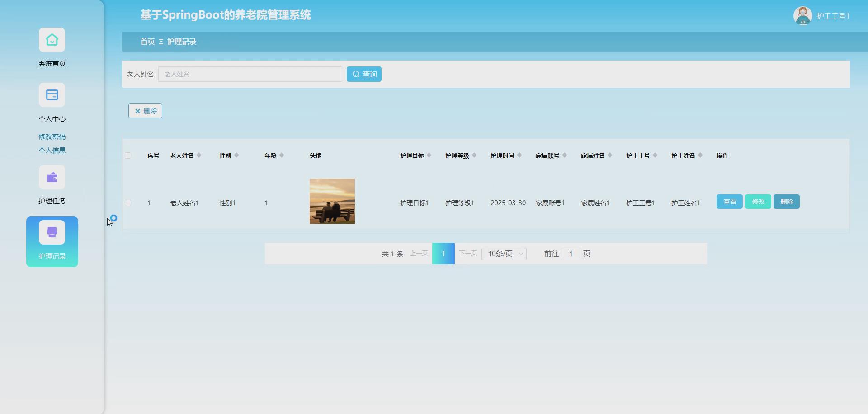Click the 护理任务 menu label
868x414 pixels.
pyautogui.click(x=52, y=201)
